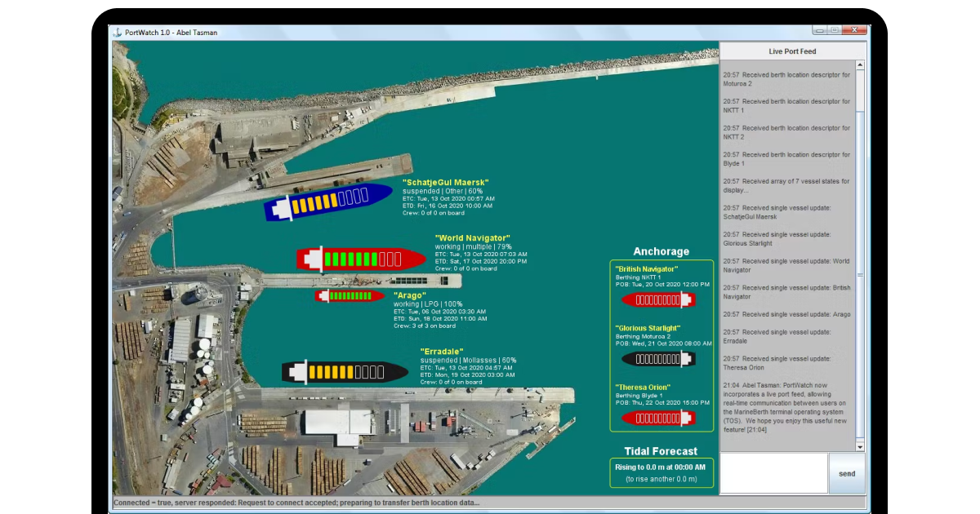This screenshot has height=514, width=980.
Task: Click the "World Navigator" vessel name label
Action: tap(472, 238)
